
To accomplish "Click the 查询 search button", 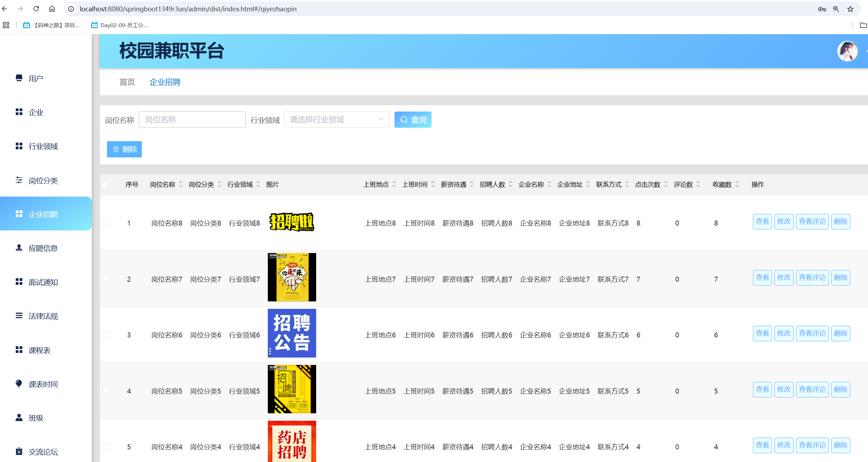I will [x=413, y=120].
